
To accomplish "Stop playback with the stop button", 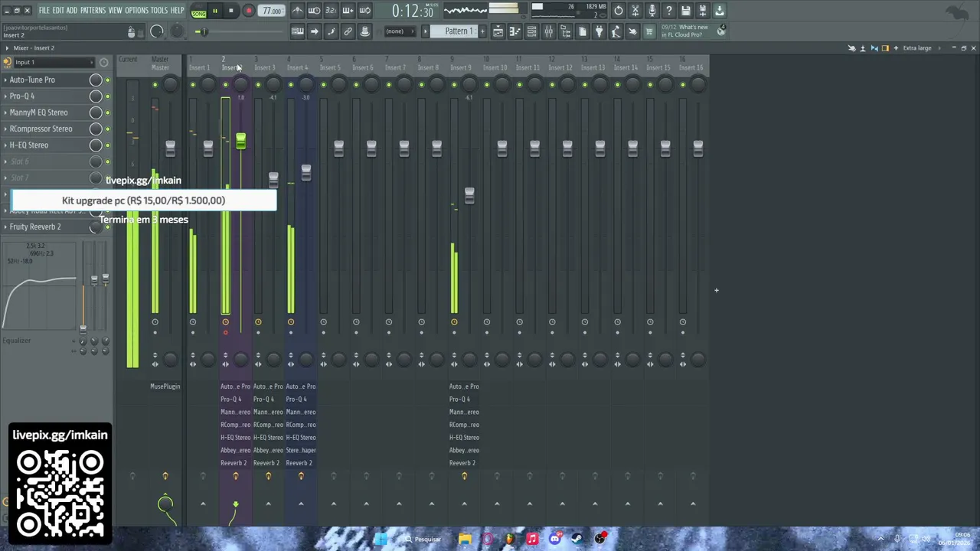I will coord(230,11).
